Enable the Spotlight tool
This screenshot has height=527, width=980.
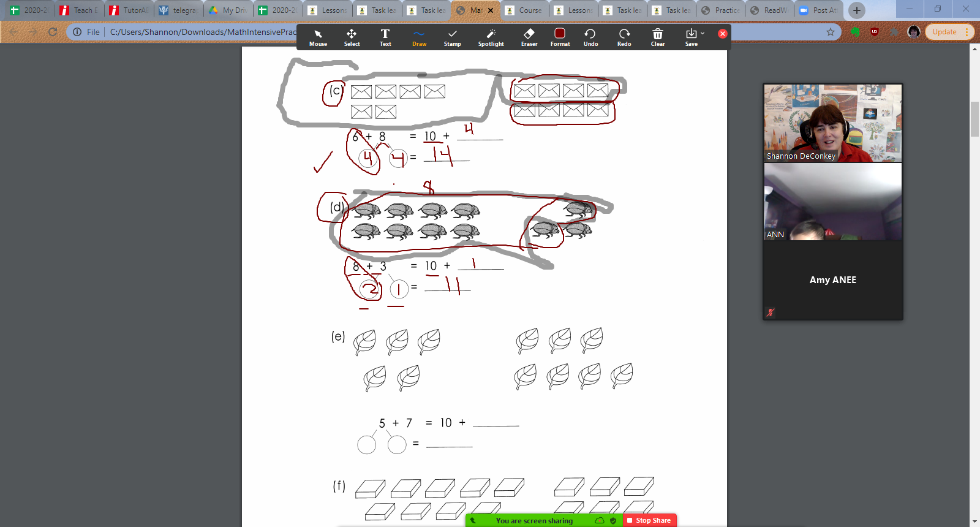coord(491,37)
